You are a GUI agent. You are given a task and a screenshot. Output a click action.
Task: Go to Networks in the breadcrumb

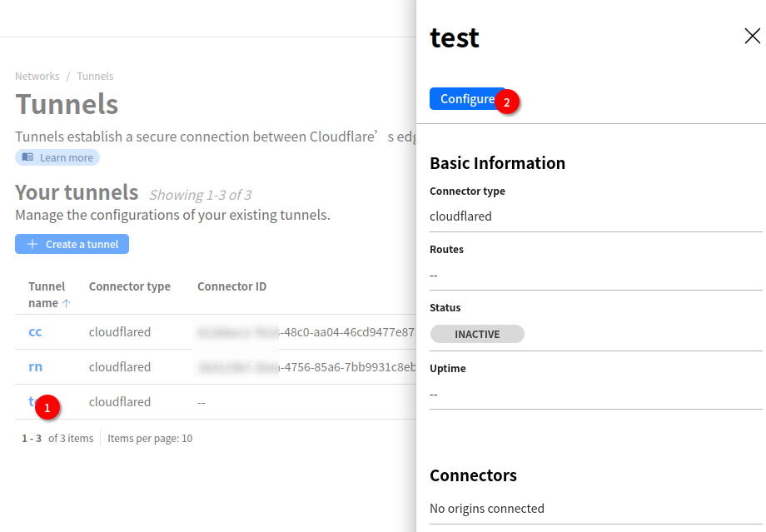tap(37, 76)
